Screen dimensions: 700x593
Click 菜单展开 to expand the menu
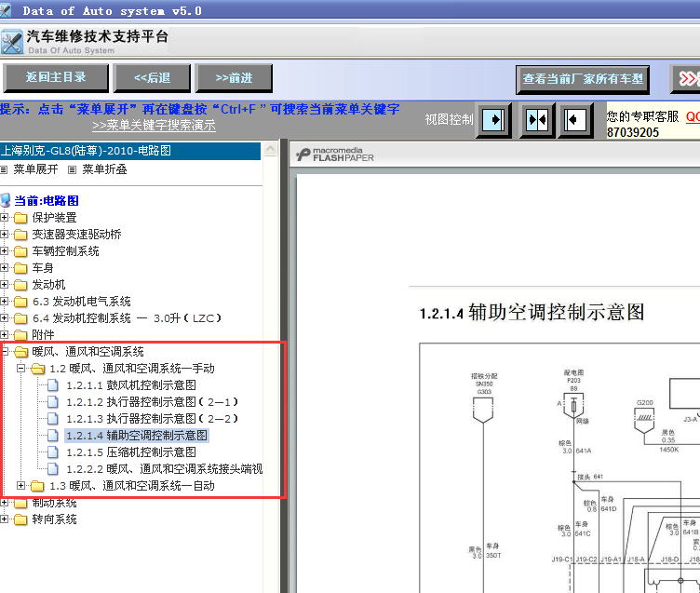coord(35,169)
